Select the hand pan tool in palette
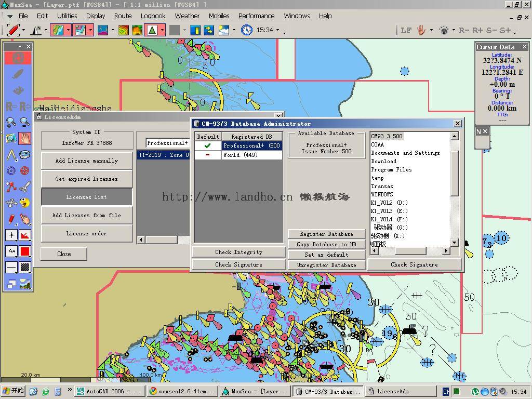The height and width of the screenshot is (399, 532). [24, 138]
